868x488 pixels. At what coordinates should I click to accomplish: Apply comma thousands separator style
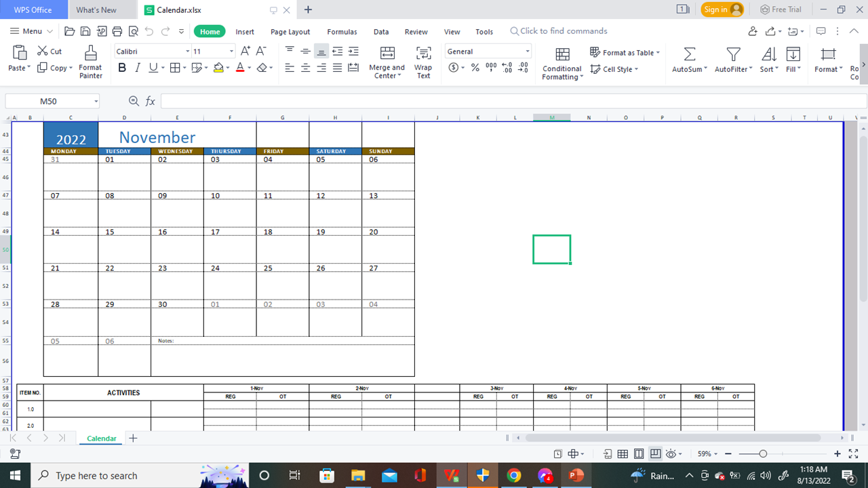(491, 68)
